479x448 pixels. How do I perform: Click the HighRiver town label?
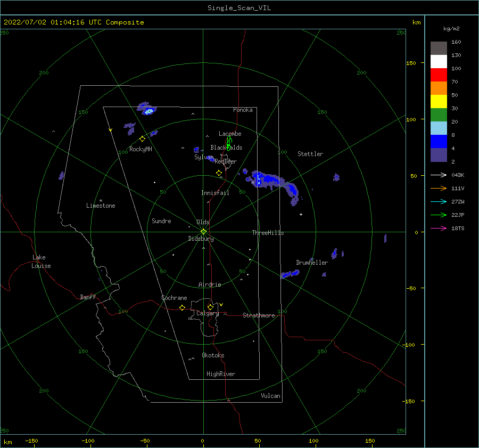click(221, 374)
